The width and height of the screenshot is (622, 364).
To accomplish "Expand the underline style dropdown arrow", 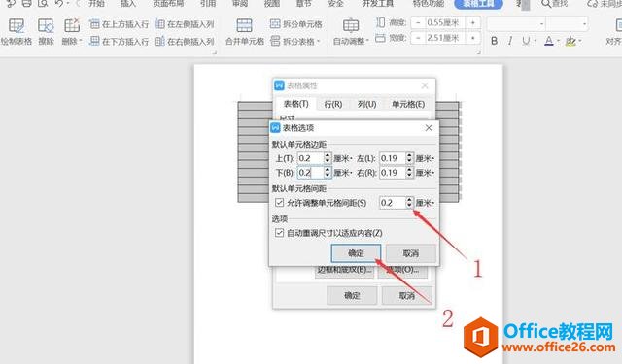I will click(x=536, y=41).
